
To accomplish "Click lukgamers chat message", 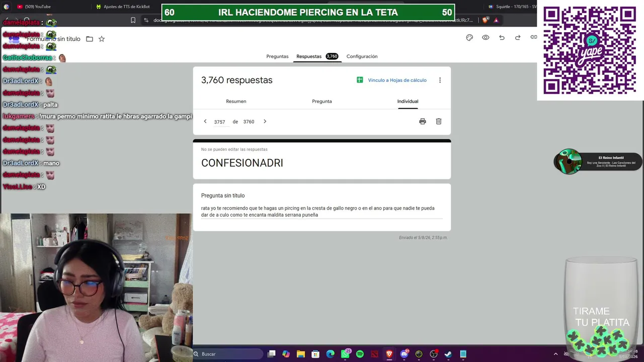I will [x=97, y=116].
